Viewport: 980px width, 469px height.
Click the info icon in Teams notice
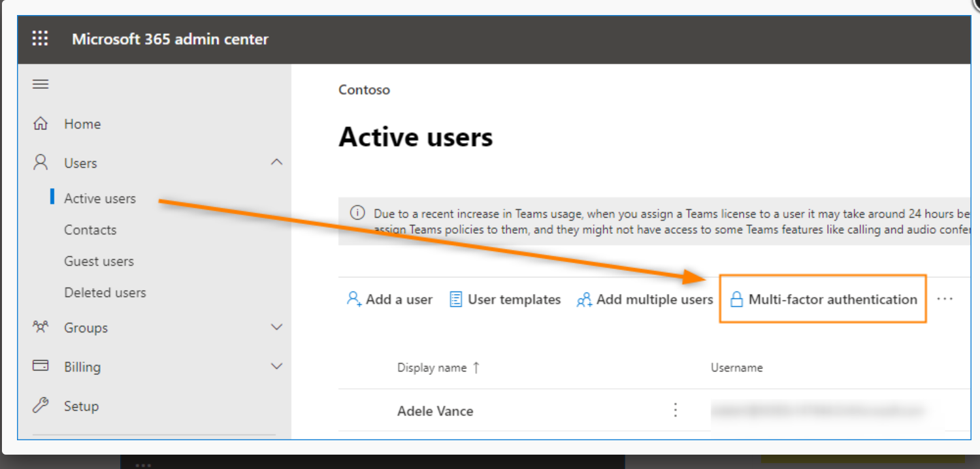pyautogui.click(x=357, y=213)
